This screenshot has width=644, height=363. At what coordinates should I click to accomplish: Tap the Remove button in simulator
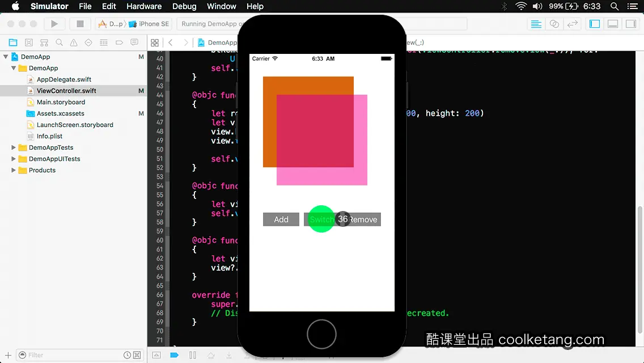[363, 220]
